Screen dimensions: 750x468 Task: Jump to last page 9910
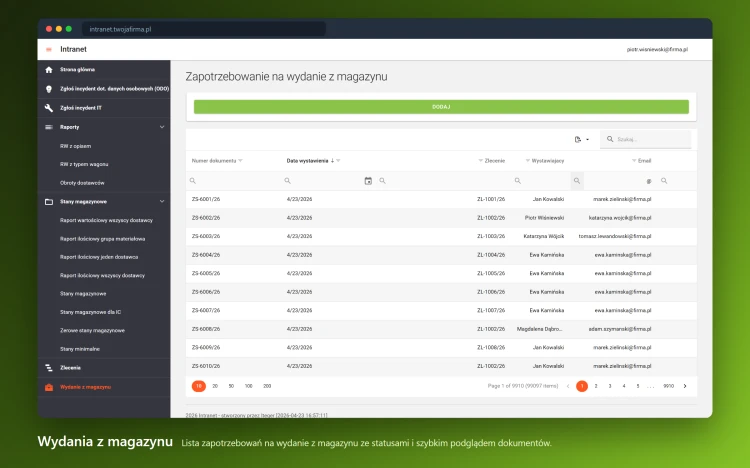coord(669,386)
